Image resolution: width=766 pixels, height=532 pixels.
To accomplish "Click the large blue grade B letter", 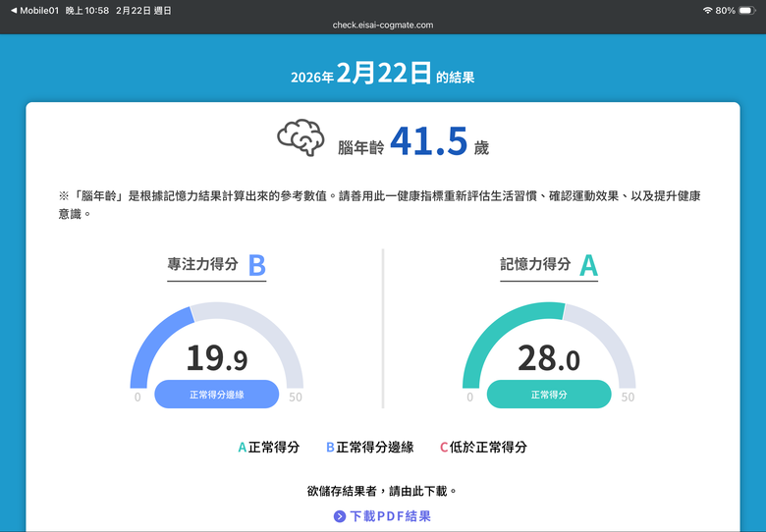I will click(257, 266).
